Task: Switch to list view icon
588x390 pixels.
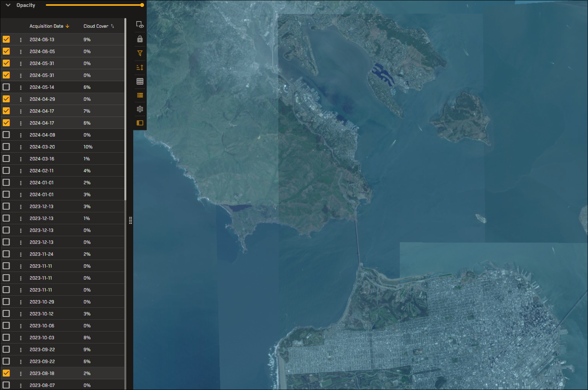Action: (140, 95)
